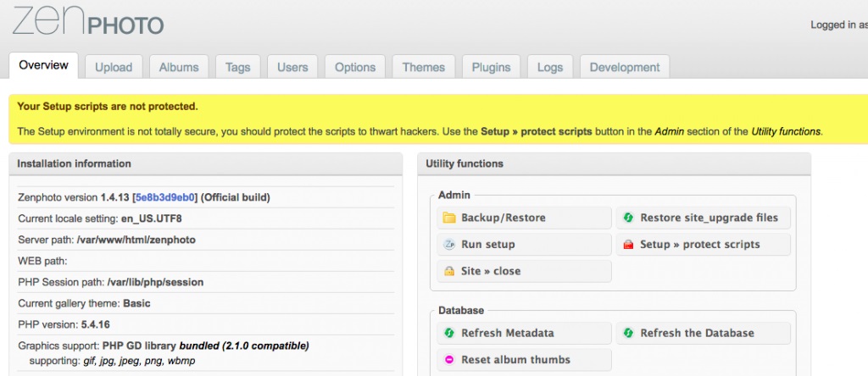Go to the Albums tab
The image size is (868, 376).
(x=179, y=67)
